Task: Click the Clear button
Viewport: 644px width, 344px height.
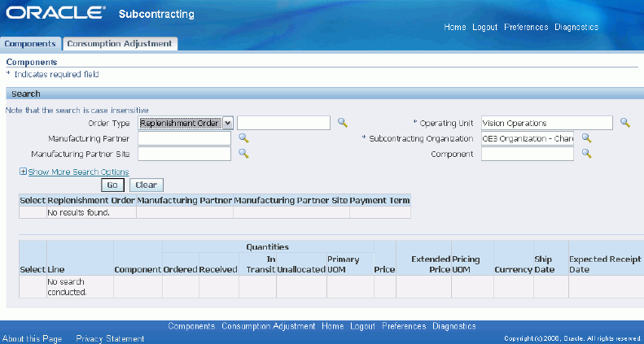Action: pyautogui.click(x=147, y=185)
